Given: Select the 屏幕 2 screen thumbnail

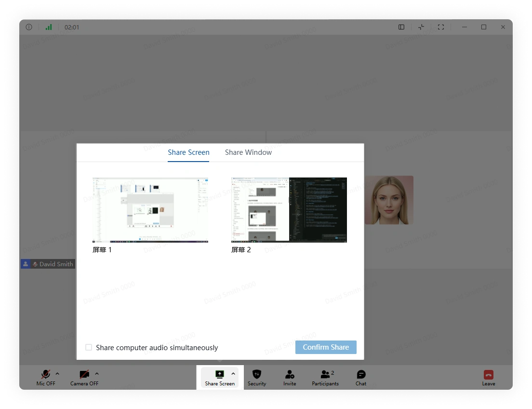Looking at the screenshot, I should point(289,210).
